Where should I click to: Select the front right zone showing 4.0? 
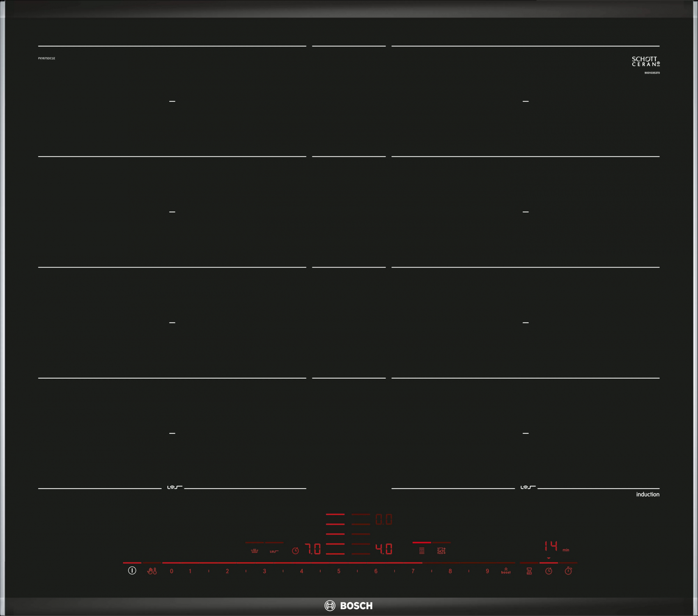pos(384,549)
